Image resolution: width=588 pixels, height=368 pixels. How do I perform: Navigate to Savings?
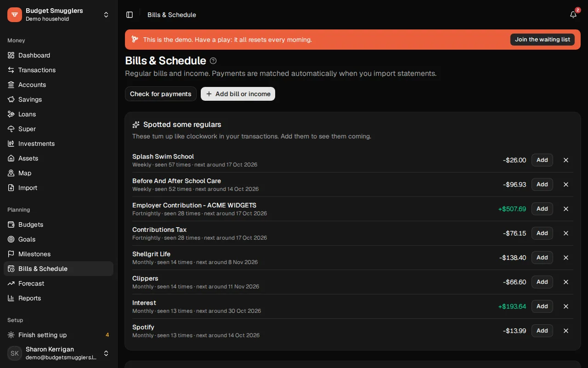click(58, 99)
